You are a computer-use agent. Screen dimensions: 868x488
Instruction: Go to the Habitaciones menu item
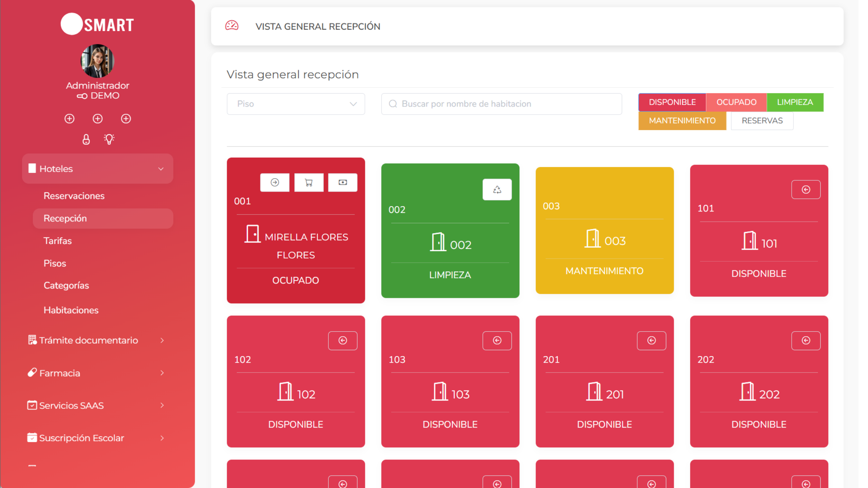(71, 310)
